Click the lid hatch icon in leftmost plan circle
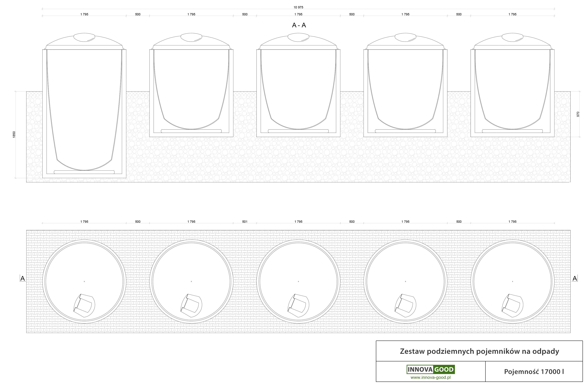588x387 pixels. coord(84,305)
